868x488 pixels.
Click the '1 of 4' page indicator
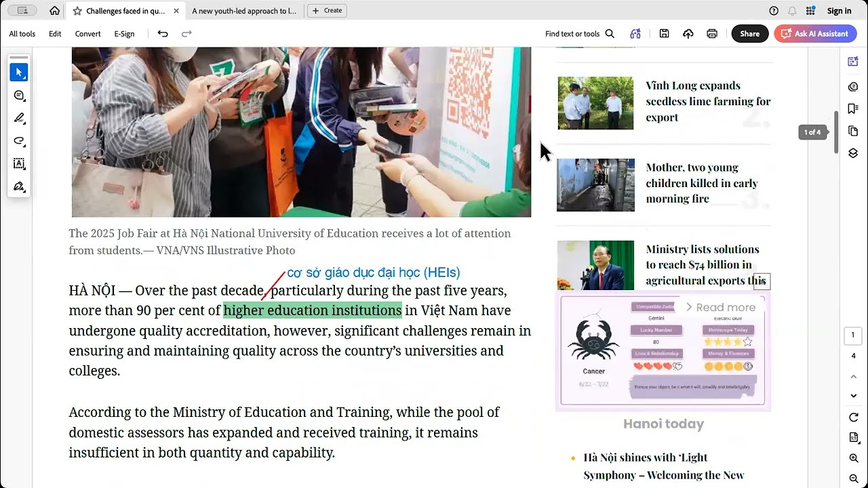[x=812, y=132]
